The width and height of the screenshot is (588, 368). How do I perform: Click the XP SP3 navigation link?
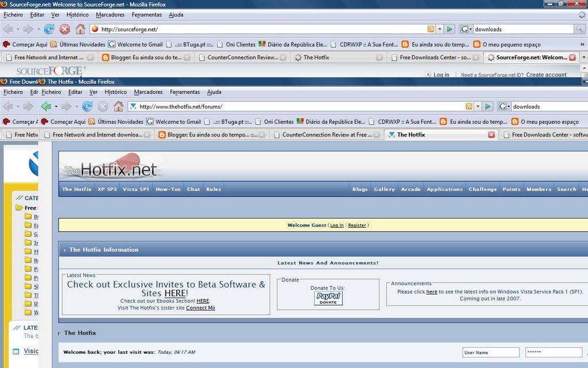click(x=107, y=189)
